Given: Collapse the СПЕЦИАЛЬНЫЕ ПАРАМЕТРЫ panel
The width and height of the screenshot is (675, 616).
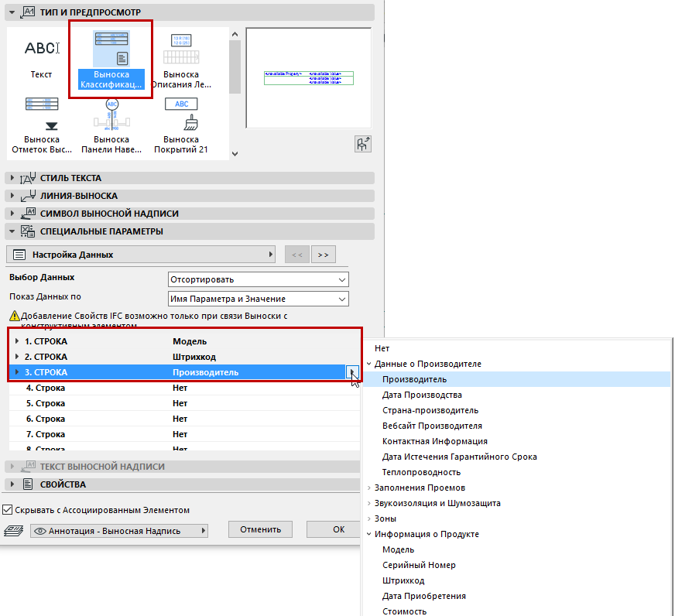Looking at the screenshot, I should pos(12,231).
